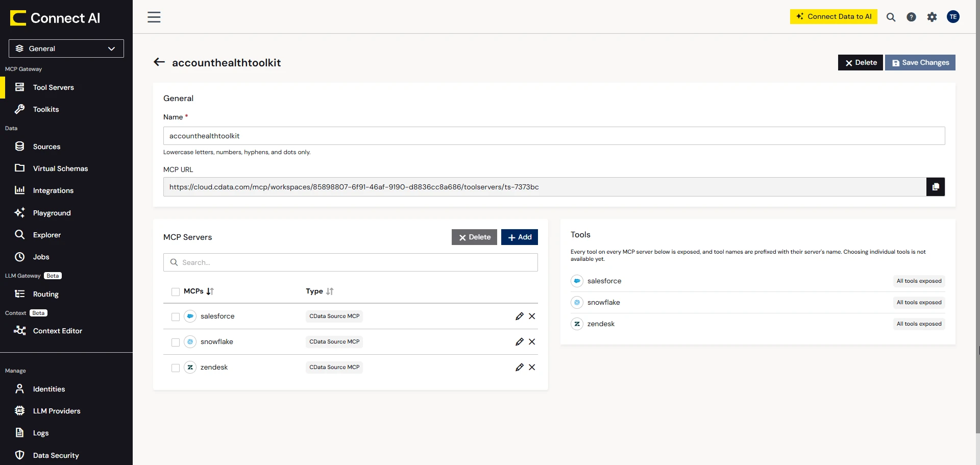Select the salesforce row checkbox

pyautogui.click(x=176, y=317)
